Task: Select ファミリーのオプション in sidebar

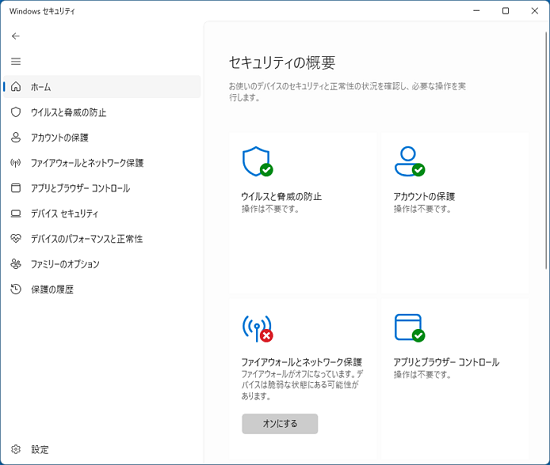Action: click(x=102, y=264)
